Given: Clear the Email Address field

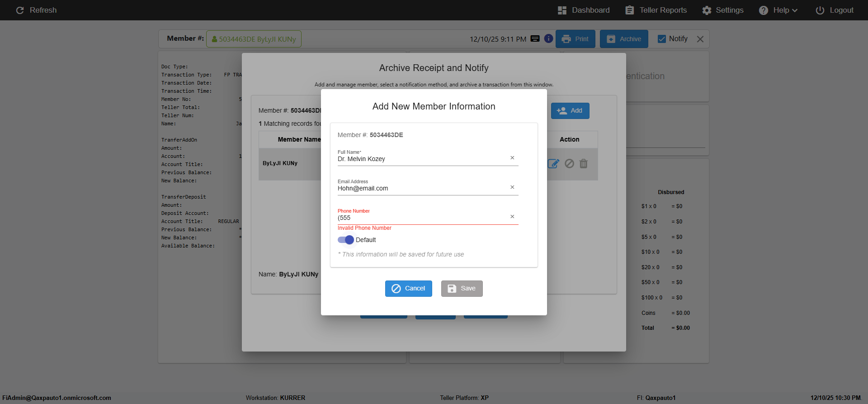Looking at the screenshot, I should pyautogui.click(x=512, y=187).
